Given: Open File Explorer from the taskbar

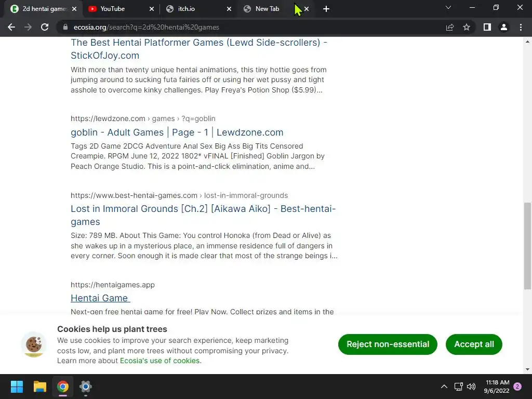Looking at the screenshot, I should [39, 387].
